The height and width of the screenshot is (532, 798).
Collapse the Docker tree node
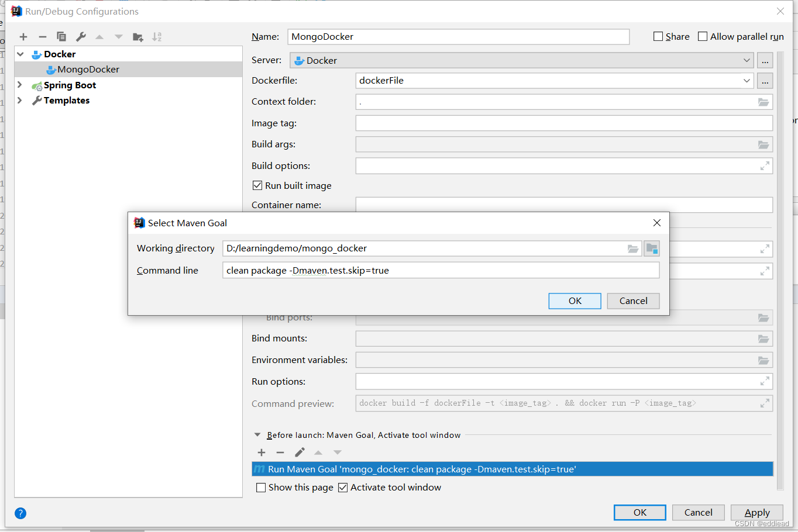[x=20, y=54]
